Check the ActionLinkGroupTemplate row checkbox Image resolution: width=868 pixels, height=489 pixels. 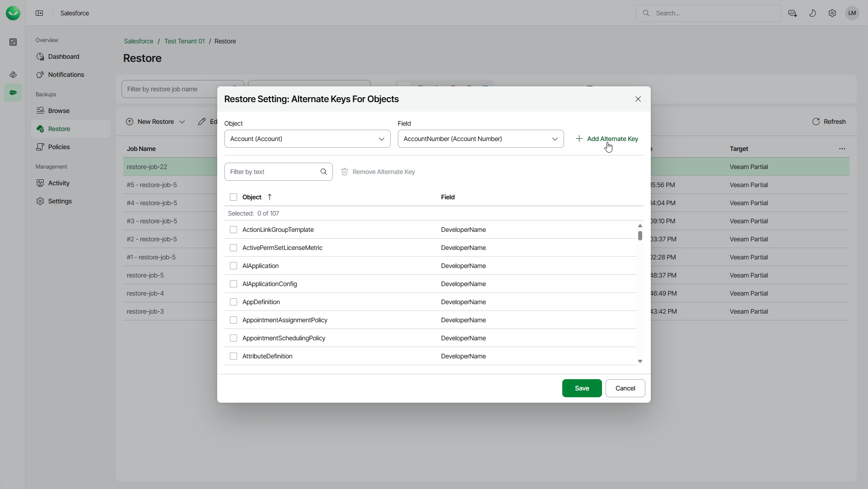point(233,230)
